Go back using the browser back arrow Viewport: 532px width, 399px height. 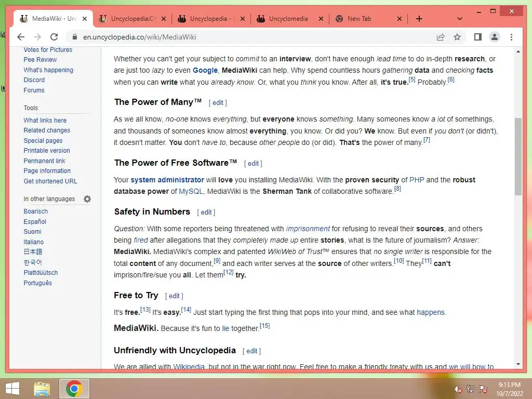pos(21,37)
